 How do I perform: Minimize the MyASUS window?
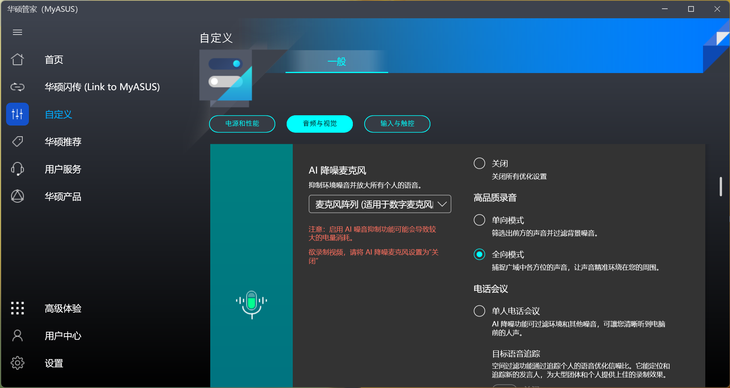[665, 9]
